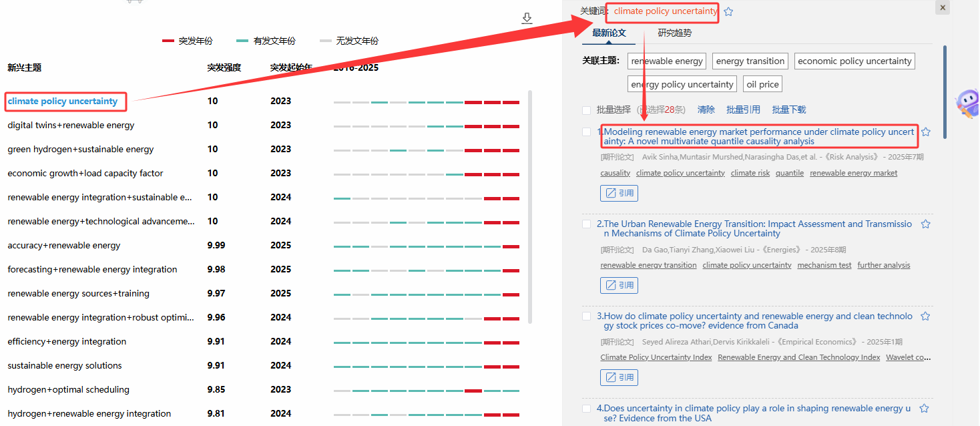The width and height of the screenshot is (980, 426).
Task: Click the download icon above the chart
Action: (527, 18)
